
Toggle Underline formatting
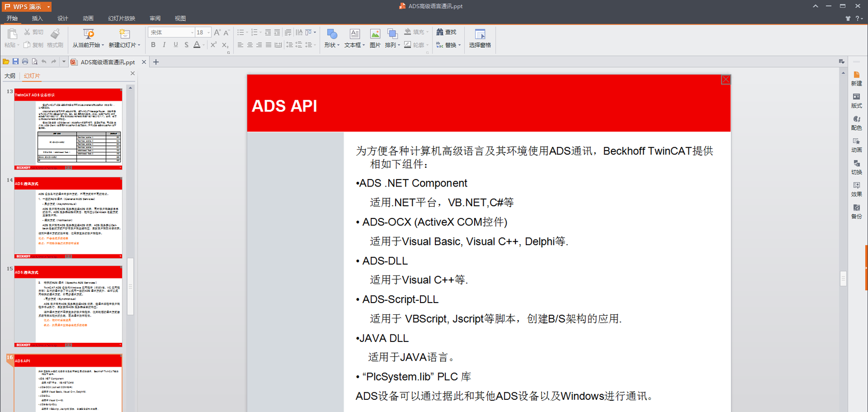175,45
